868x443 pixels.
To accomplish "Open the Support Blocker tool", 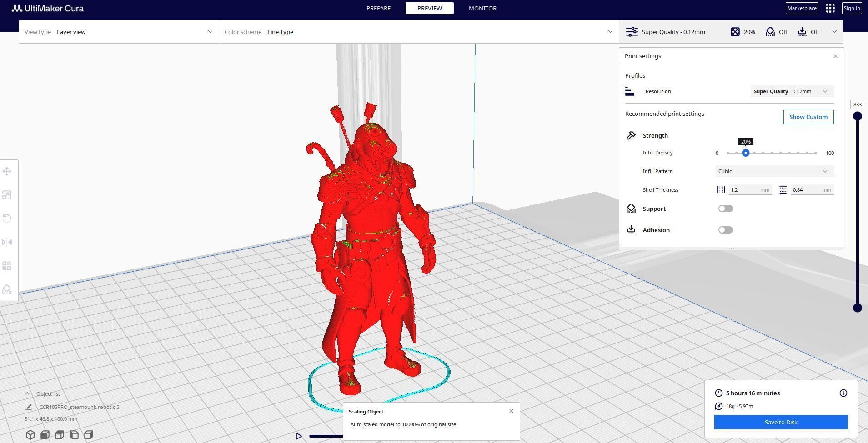I will [x=7, y=289].
